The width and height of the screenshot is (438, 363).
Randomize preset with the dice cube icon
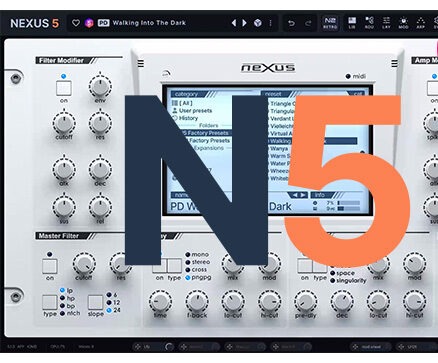pos(258,23)
